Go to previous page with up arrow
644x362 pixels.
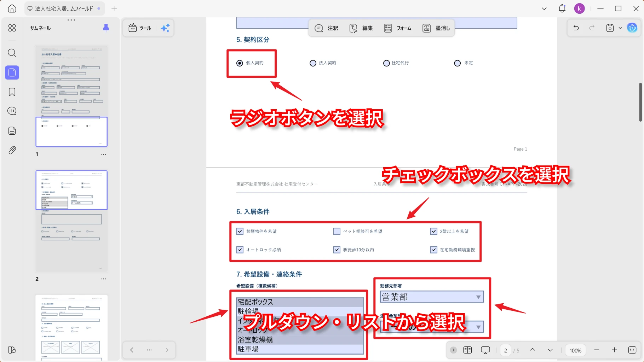pyautogui.click(x=533, y=350)
